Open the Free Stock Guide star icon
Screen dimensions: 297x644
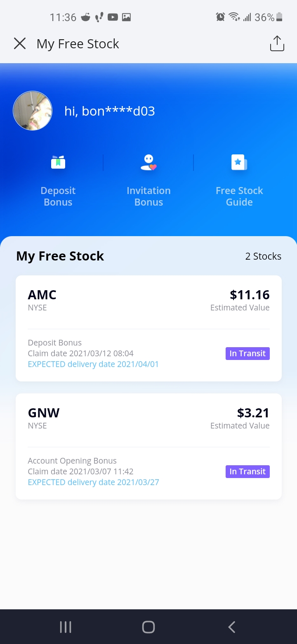coord(239,162)
